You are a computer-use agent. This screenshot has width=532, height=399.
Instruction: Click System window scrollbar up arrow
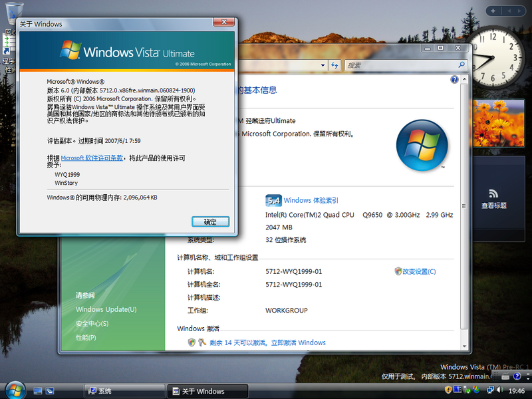(x=464, y=78)
